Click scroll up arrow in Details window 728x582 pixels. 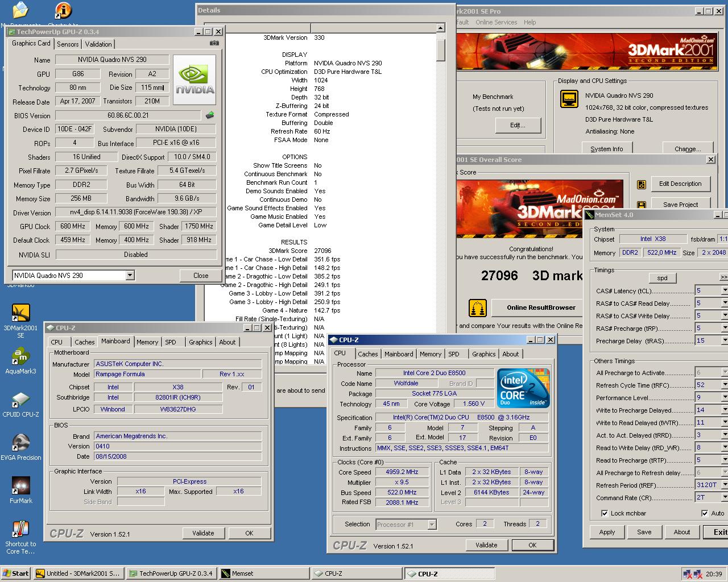coord(441,28)
